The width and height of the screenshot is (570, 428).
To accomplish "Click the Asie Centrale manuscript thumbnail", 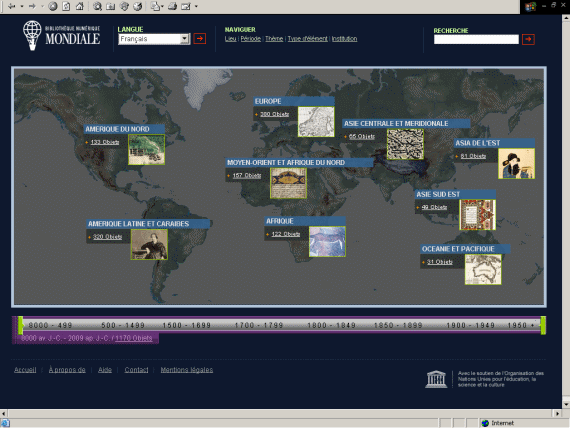I will coord(405,144).
